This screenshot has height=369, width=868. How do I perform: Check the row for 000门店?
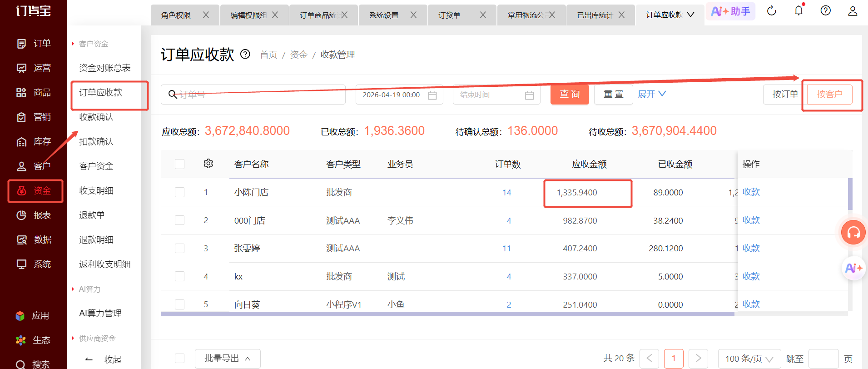(x=180, y=220)
